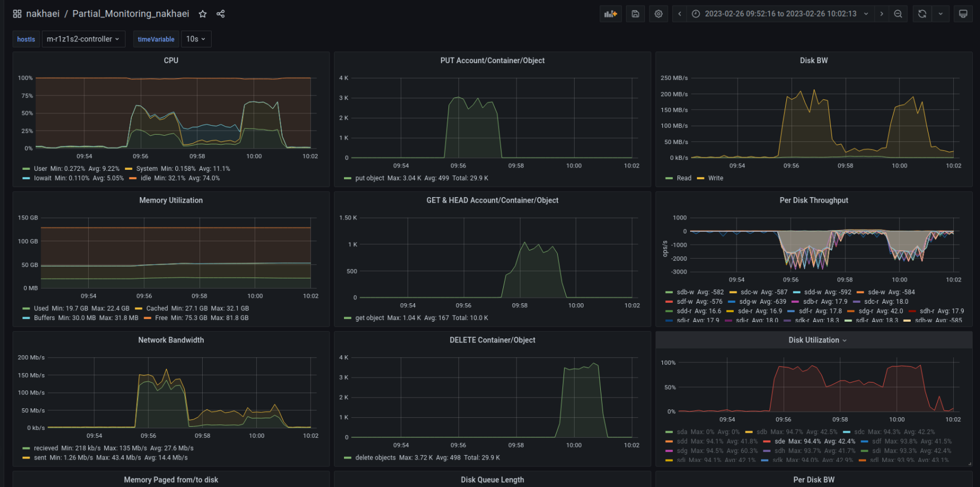Image resolution: width=980 pixels, height=487 pixels.
Task: Open the Memory Utilization panel title menu
Action: click(171, 200)
